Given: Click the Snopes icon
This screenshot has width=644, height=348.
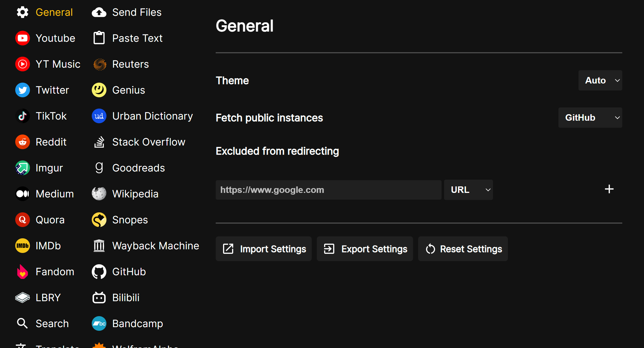Looking at the screenshot, I should (99, 220).
